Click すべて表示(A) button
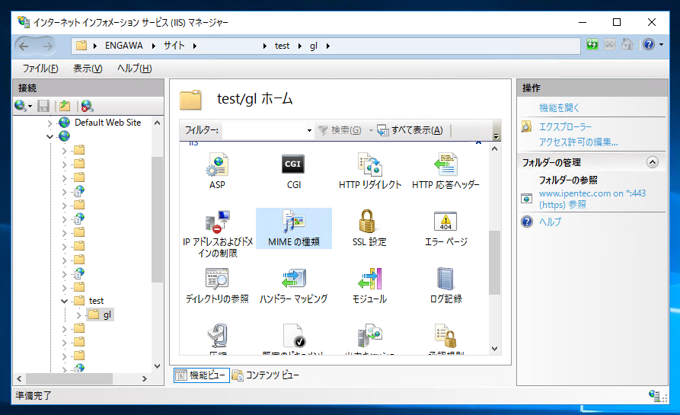Viewport: 680px width, 415px height. pos(410,130)
